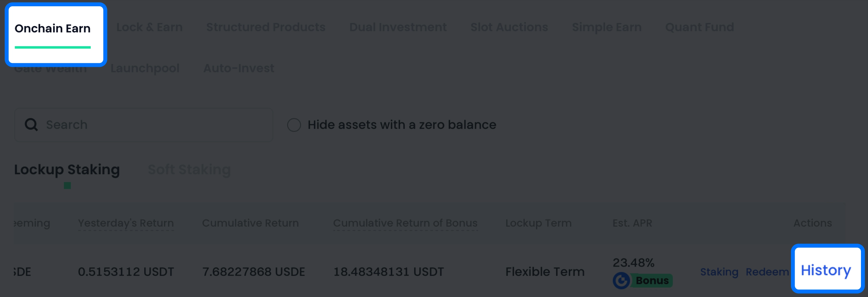Viewport: 868px width, 297px height.
Task: Select the Dual Investment tab
Action: click(x=398, y=27)
